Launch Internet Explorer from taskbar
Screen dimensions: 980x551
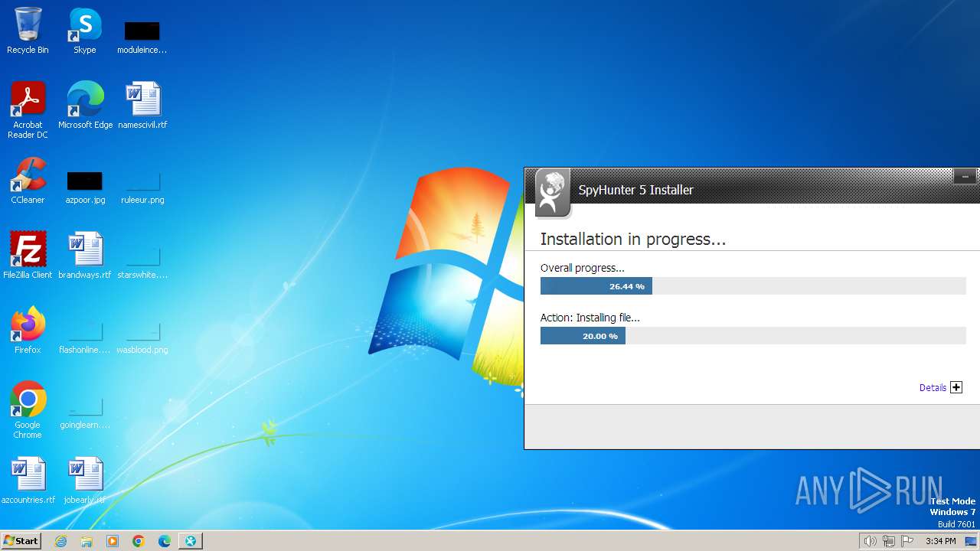tap(61, 541)
